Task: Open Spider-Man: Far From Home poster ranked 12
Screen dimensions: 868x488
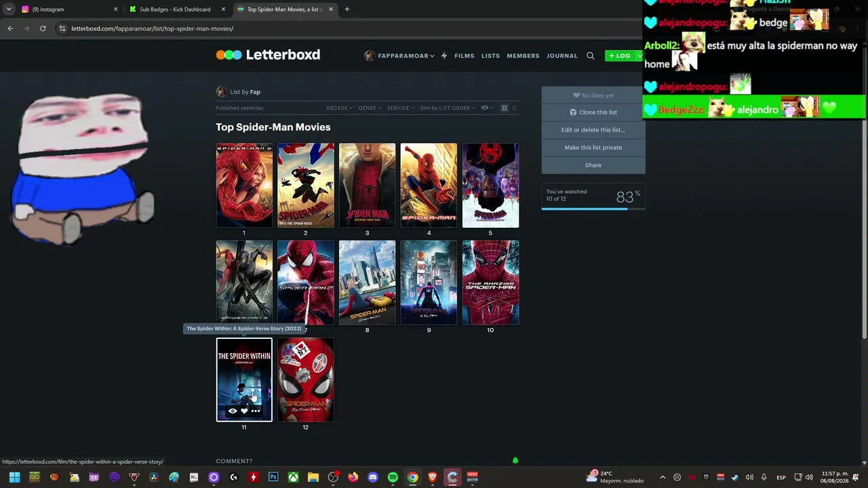Action: click(x=306, y=380)
